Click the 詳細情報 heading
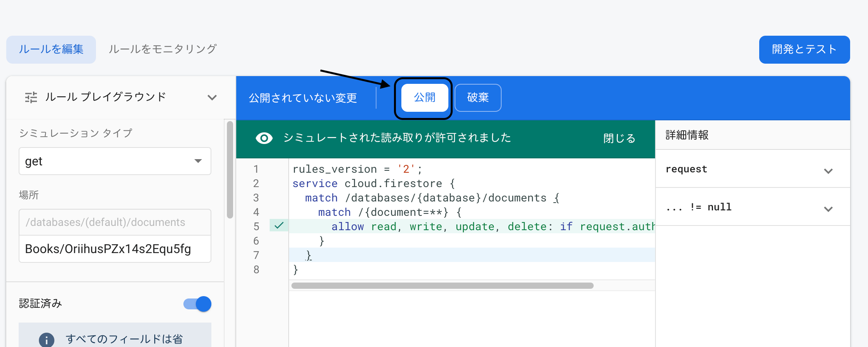Screen dimensions: 868x347 (x=687, y=135)
